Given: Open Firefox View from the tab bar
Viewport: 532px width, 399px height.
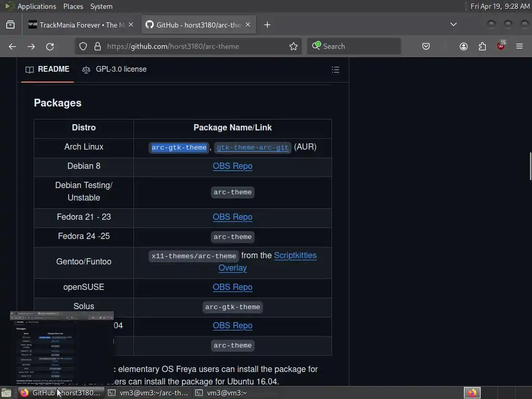Looking at the screenshot, I should [x=10, y=25].
